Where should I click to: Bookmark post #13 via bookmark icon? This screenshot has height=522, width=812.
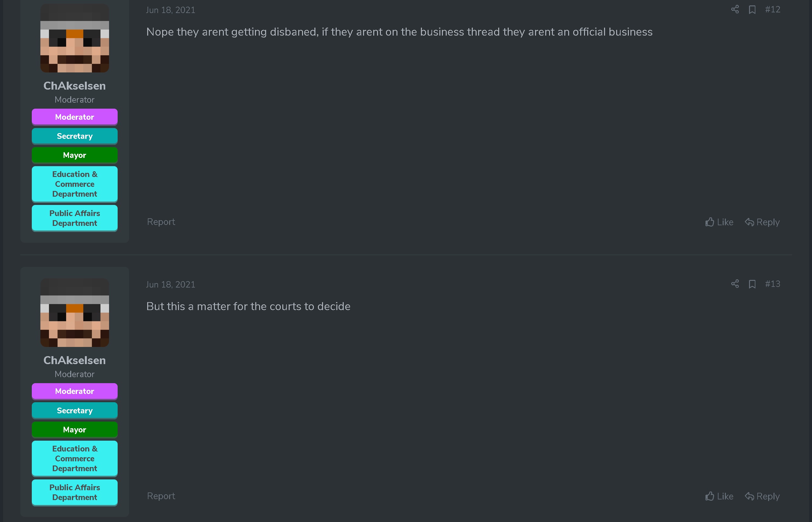[x=752, y=284]
